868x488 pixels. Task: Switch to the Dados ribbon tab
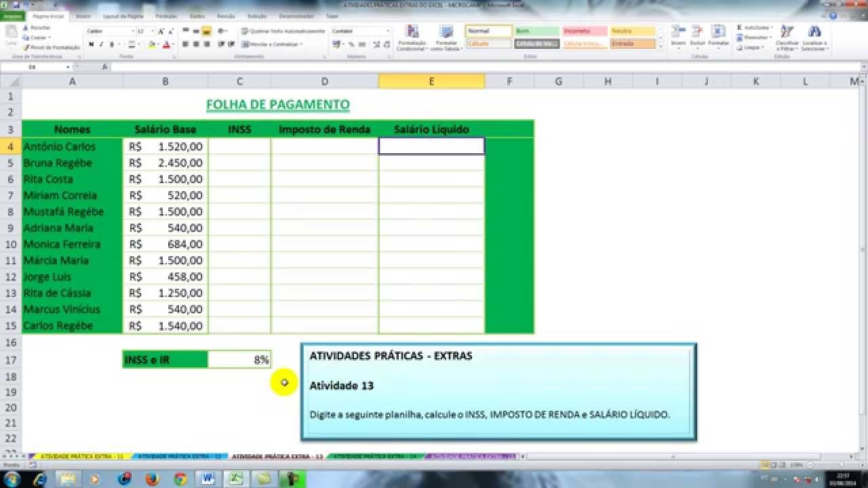tap(197, 16)
